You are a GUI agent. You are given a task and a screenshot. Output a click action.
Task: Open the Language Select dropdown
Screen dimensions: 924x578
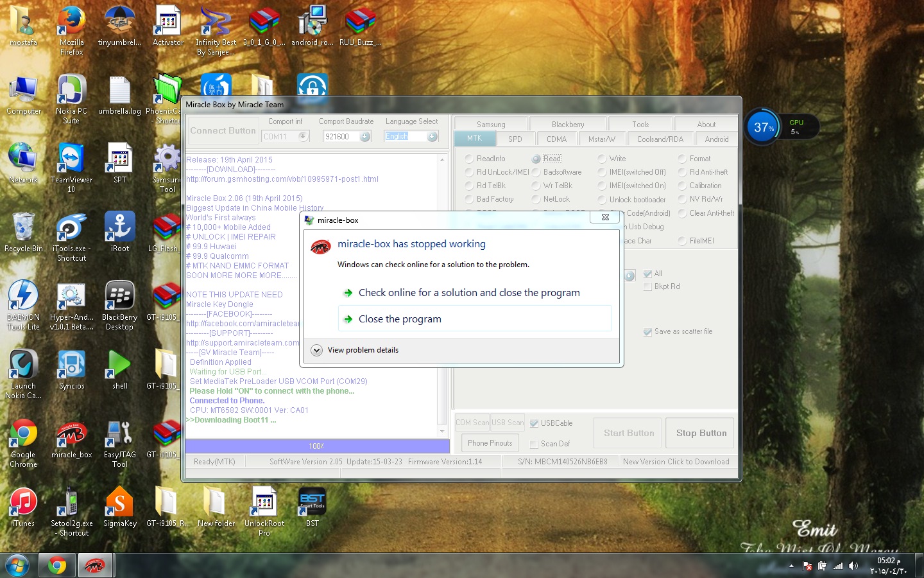[411, 136]
